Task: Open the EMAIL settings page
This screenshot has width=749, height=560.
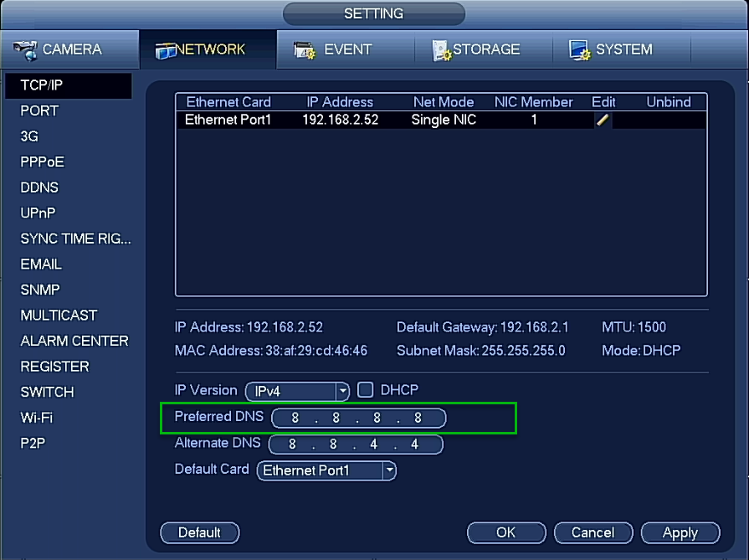Action: click(x=41, y=265)
